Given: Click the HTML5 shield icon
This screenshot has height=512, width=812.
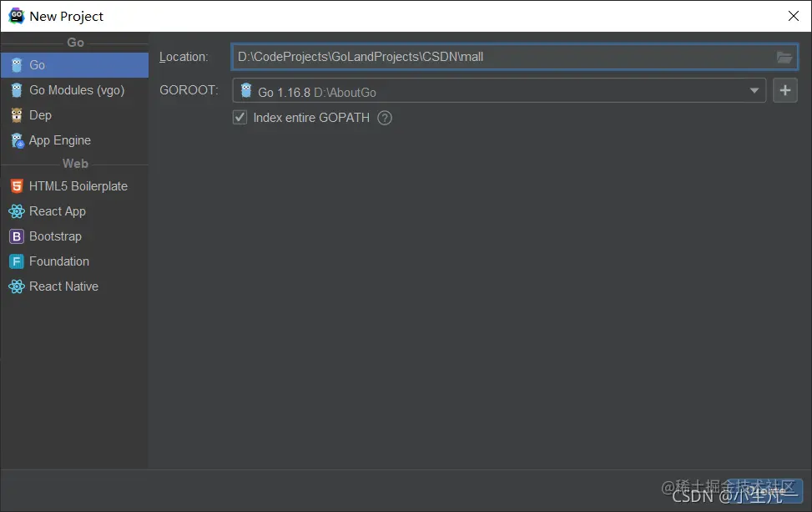Looking at the screenshot, I should coord(17,186).
